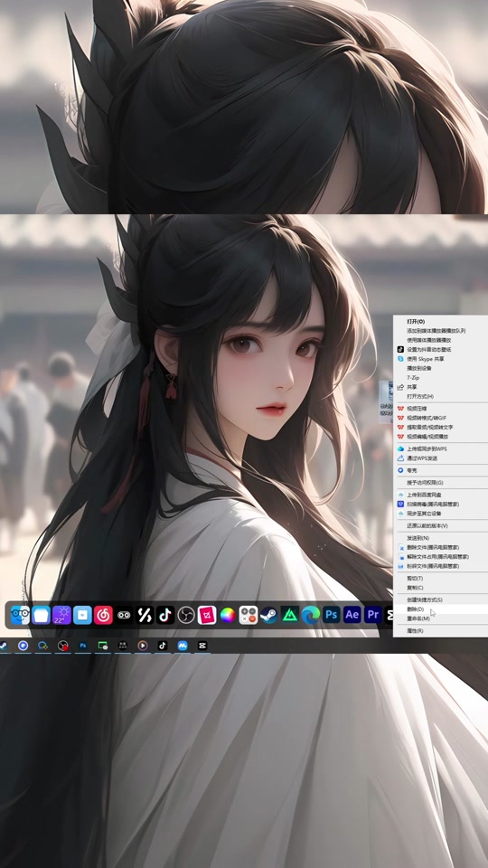This screenshot has width=488, height=868.
Task: Open the white folder app in dock
Action: click(x=41, y=615)
